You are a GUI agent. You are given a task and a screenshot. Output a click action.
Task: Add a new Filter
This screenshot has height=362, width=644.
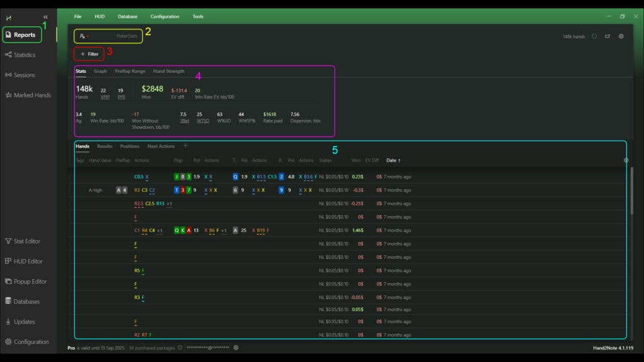point(89,54)
